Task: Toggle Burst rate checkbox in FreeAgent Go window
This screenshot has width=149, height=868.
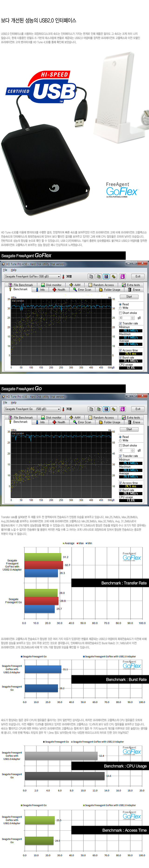Action: click(120, 490)
